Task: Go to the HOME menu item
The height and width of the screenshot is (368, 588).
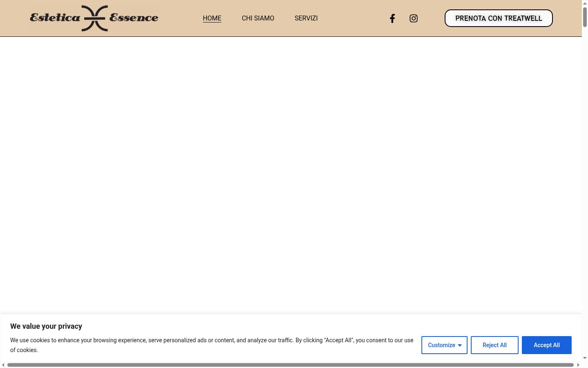Action: coord(212,18)
